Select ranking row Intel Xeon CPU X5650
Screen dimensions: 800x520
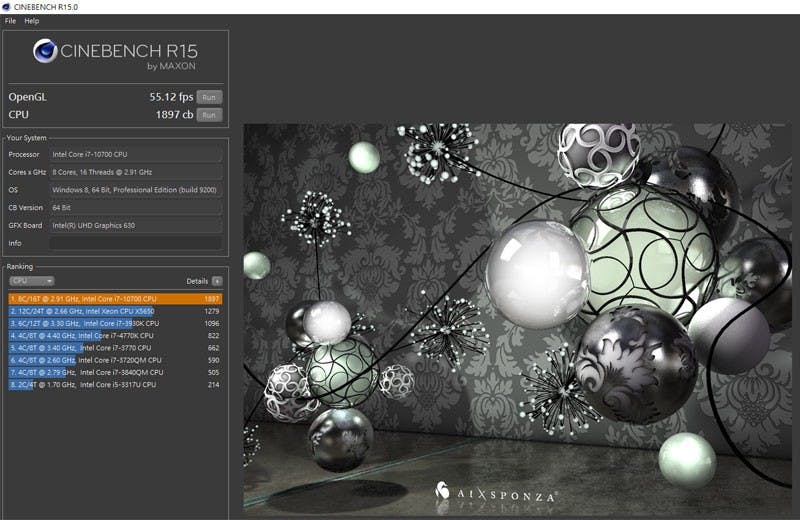point(115,311)
